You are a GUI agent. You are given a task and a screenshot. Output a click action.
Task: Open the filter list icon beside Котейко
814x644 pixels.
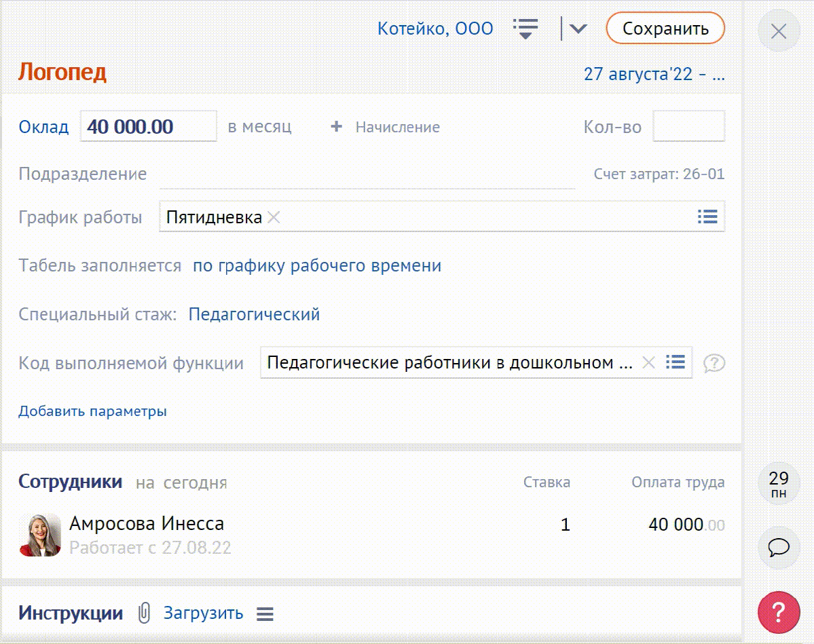(525, 29)
